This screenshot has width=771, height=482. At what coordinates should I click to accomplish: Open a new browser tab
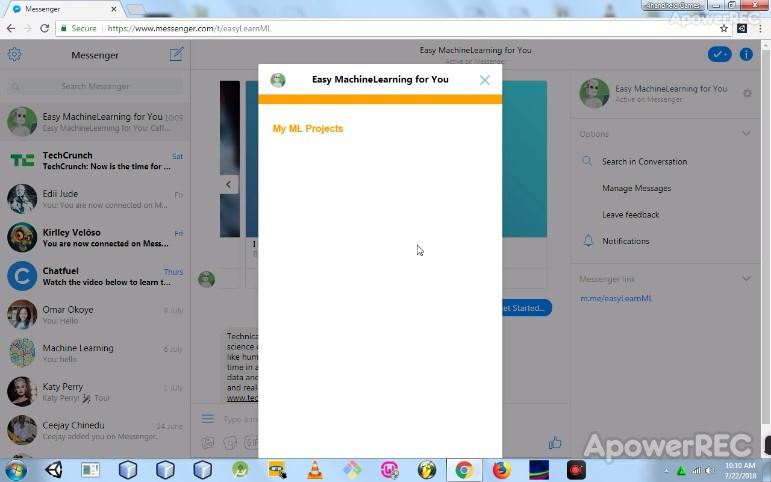pyautogui.click(x=136, y=9)
